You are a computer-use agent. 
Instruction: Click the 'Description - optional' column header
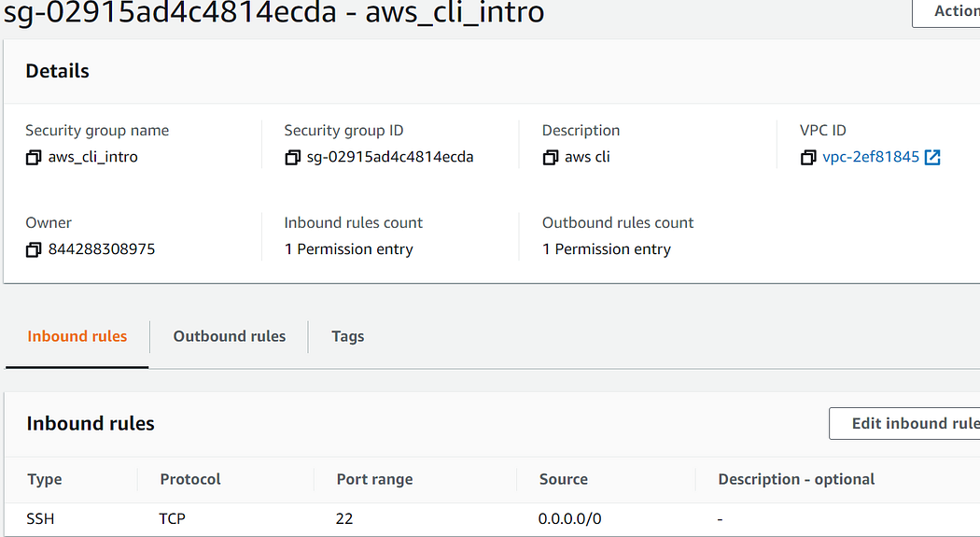(796, 479)
